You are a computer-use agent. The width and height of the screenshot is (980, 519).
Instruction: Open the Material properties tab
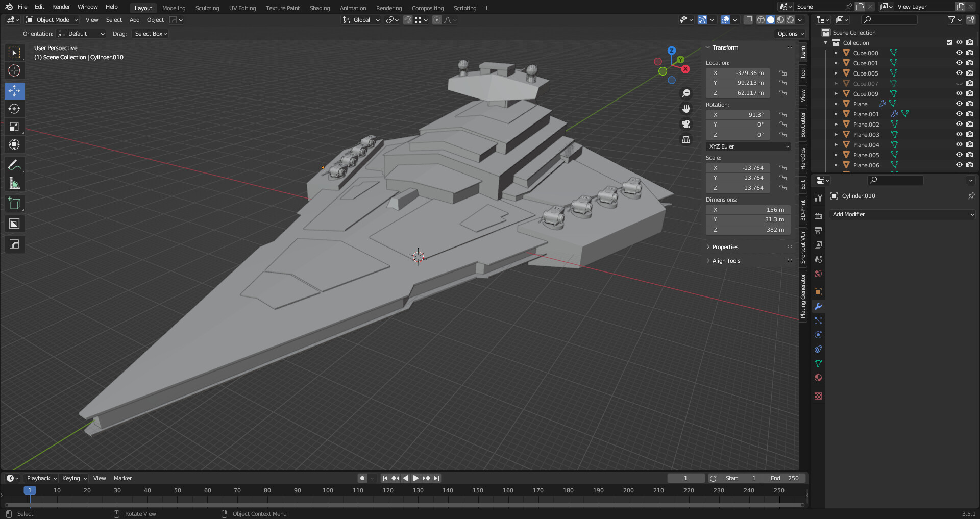pyautogui.click(x=818, y=378)
